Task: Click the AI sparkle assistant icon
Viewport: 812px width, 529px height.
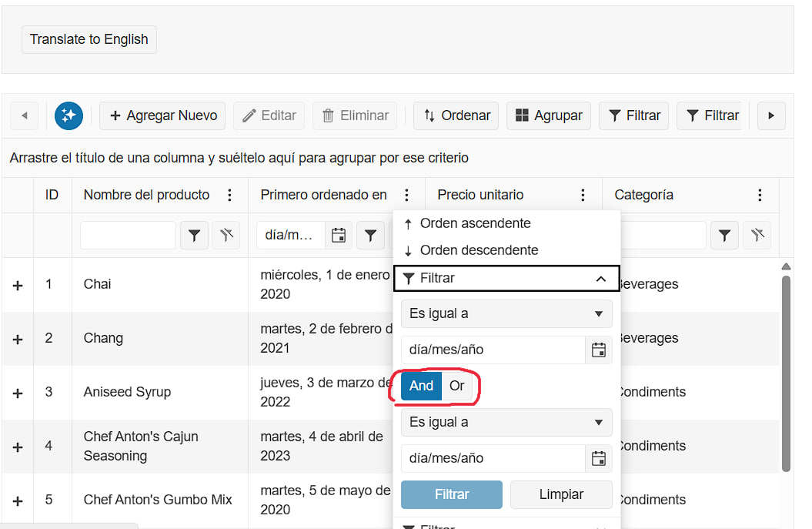Action: 69,116
